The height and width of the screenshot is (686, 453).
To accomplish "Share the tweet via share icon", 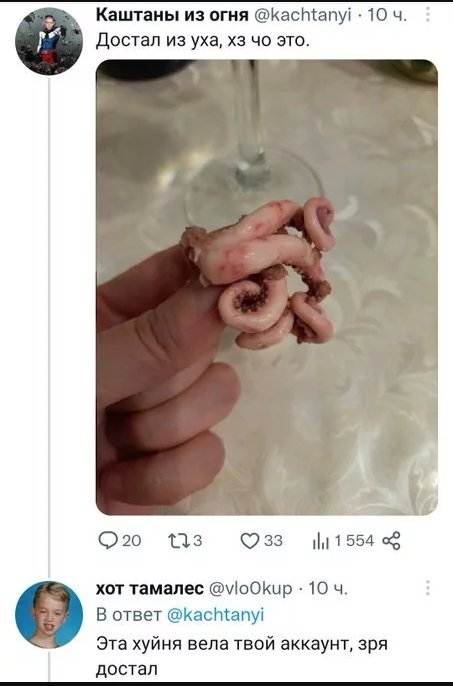I will click(x=391, y=541).
